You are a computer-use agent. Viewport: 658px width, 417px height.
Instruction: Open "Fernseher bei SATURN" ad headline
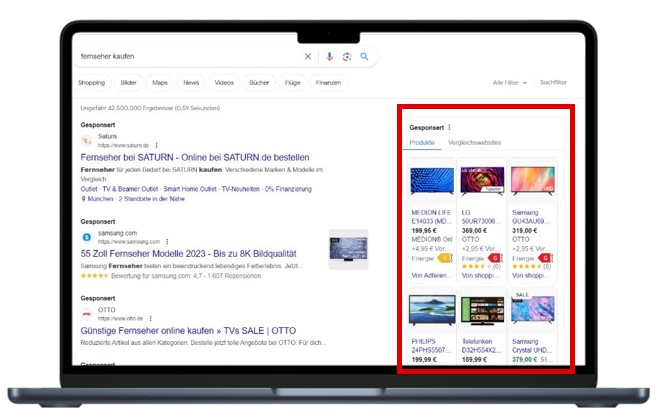coord(194,158)
